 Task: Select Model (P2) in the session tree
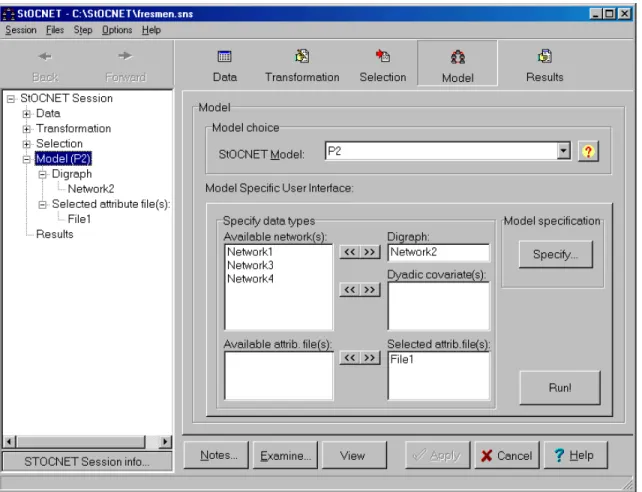63,159
